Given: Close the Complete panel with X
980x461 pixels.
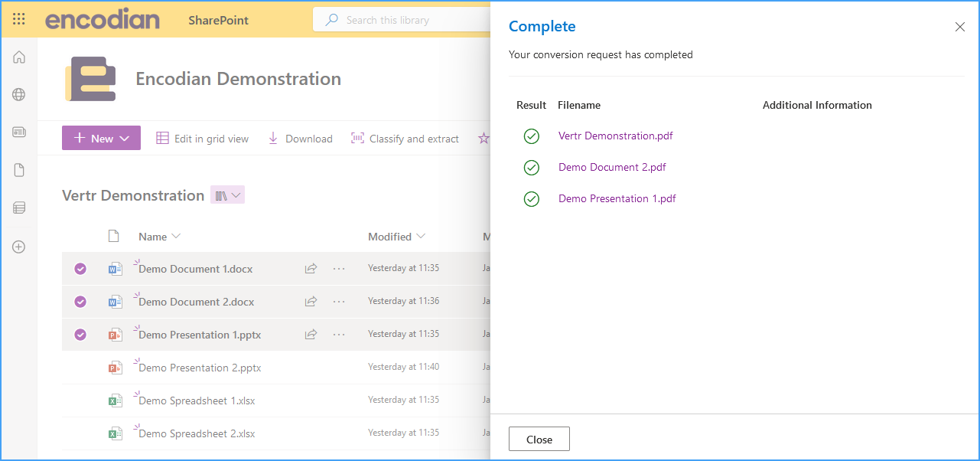Looking at the screenshot, I should tap(960, 27).
